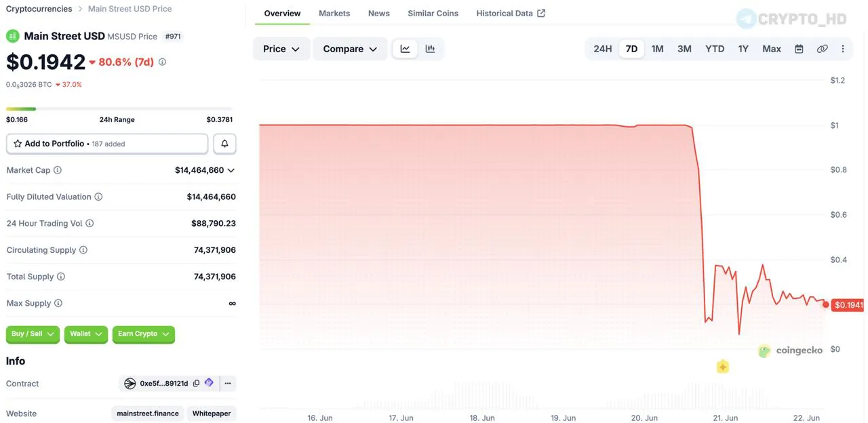This screenshot has height=423, width=868.
Task: Click the Main Street USD coin logo
Action: [13, 36]
